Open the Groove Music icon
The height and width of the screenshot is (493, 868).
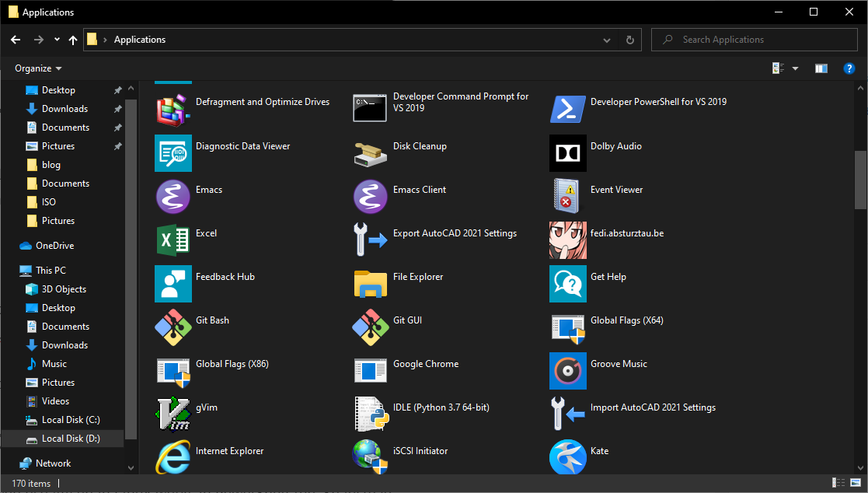(x=568, y=371)
